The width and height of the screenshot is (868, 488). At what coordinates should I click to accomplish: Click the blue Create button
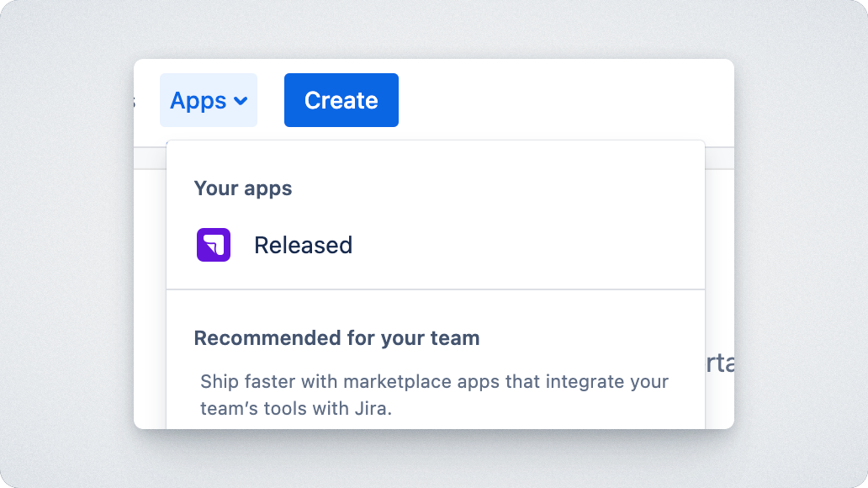(341, 100)
